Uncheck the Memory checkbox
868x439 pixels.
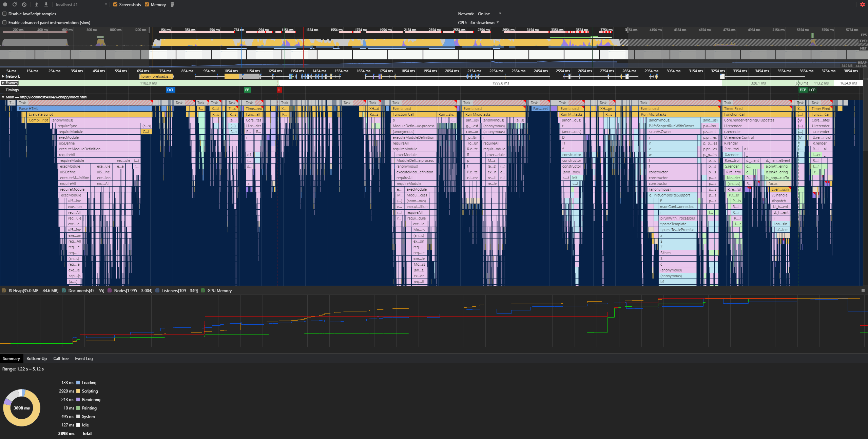(147, 4)
